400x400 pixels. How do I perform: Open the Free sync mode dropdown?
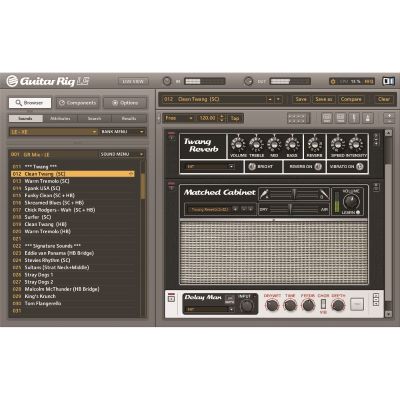[x=179, y=118]
